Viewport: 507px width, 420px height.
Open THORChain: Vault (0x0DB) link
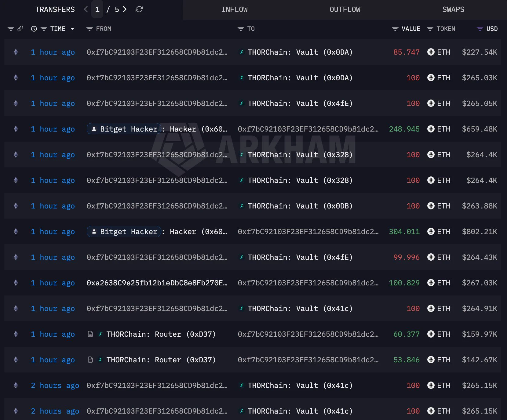pos(300,206)
